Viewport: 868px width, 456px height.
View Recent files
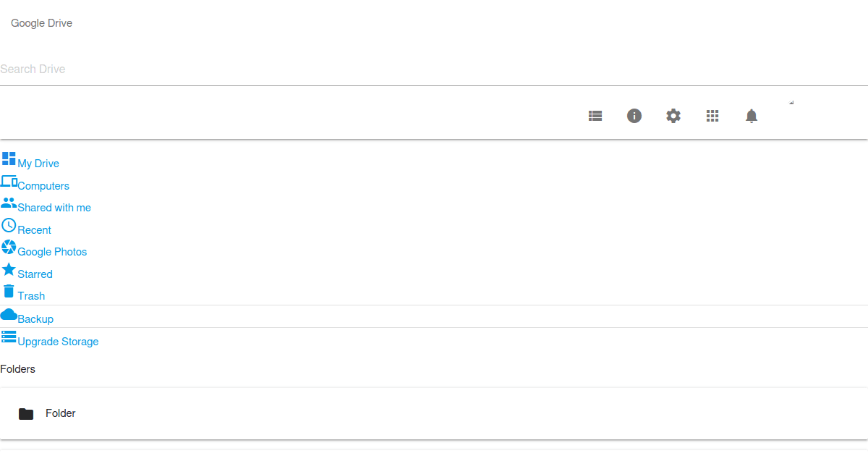pyautogui.click(x=33, y=229)
